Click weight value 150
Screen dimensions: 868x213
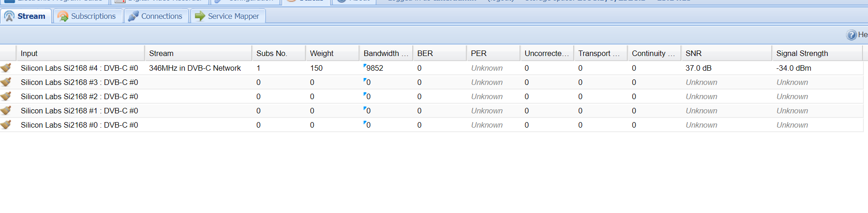point(316,68)
